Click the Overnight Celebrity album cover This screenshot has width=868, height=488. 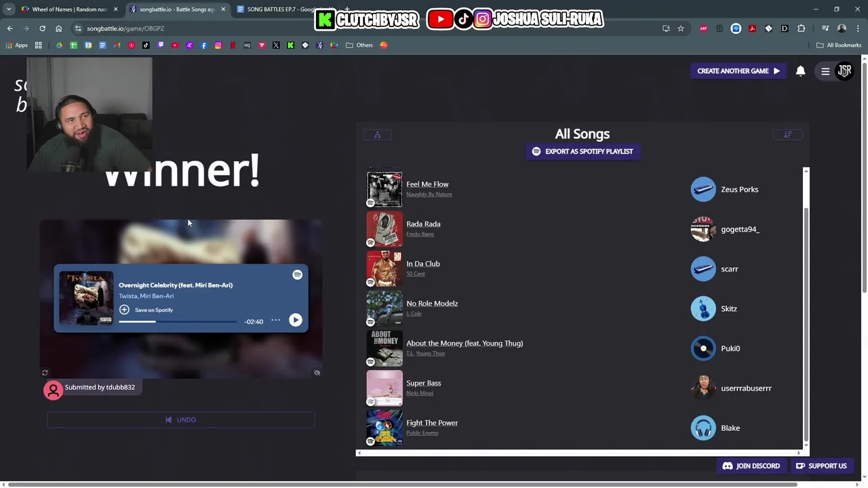(x=86, y=298)
